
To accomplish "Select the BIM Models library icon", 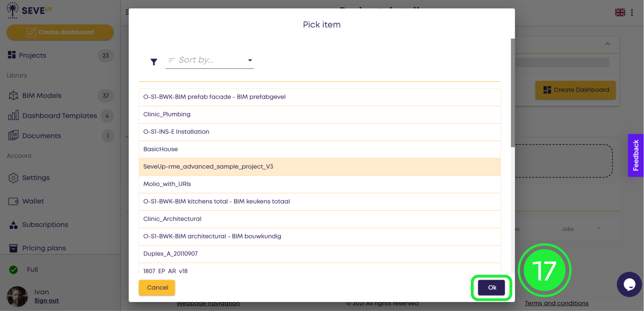I will (x=13, y=95).
